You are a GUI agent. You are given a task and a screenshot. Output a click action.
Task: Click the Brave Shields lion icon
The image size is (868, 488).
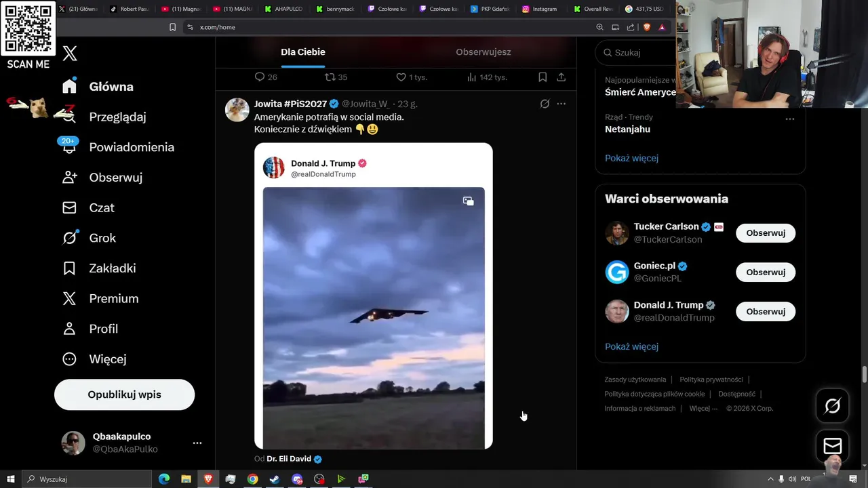point(646,27)
